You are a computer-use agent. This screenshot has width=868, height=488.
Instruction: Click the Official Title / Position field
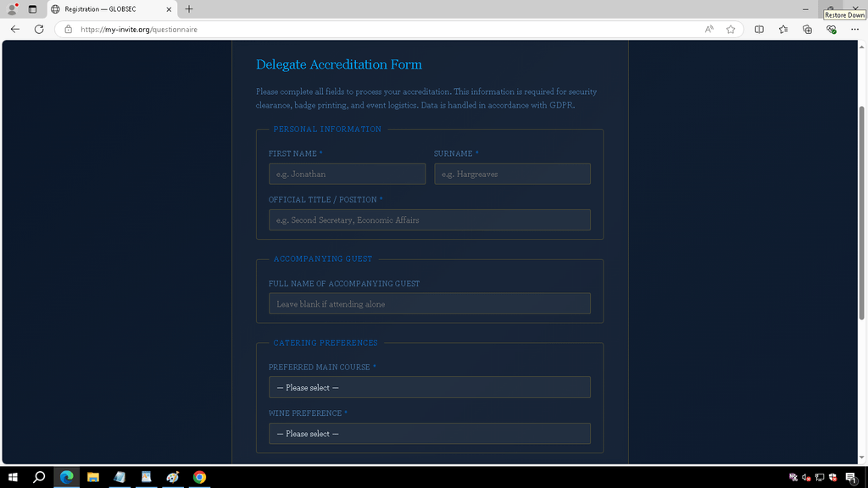(430, 219)
